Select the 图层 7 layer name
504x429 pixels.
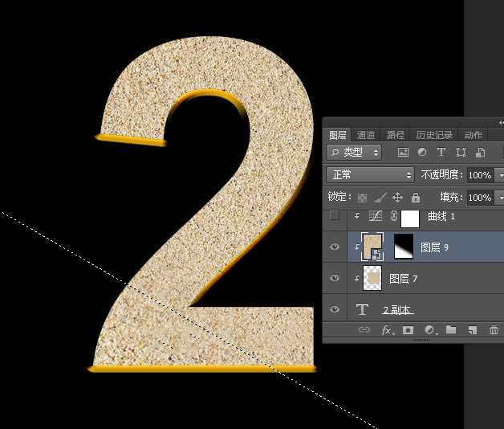[x=404, y=279]
